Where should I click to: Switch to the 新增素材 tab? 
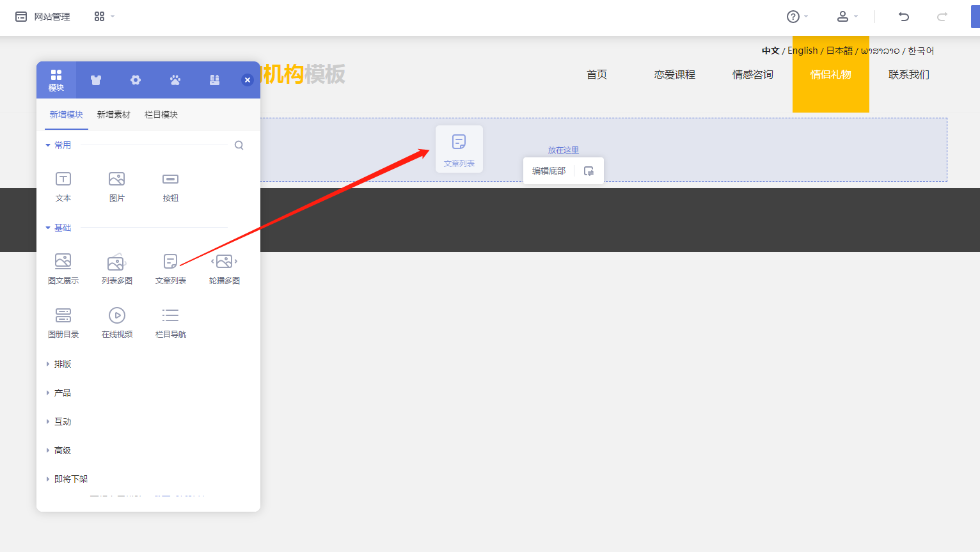pos(114,114)
